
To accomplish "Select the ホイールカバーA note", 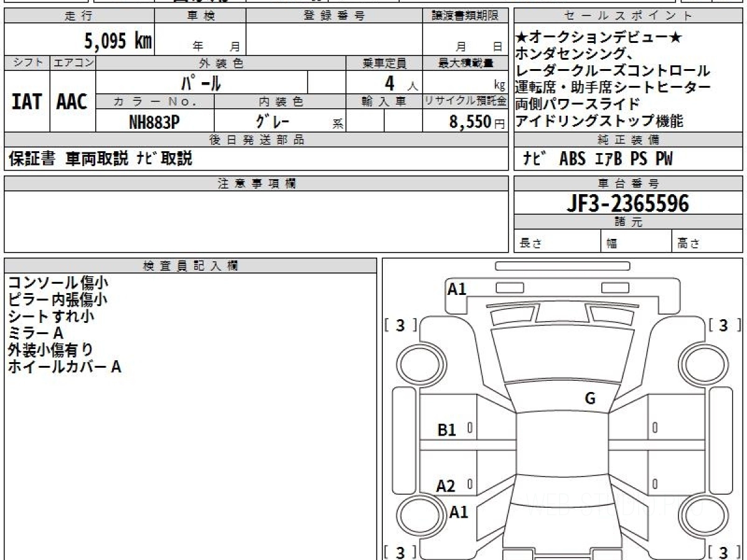I will point(64,367).
